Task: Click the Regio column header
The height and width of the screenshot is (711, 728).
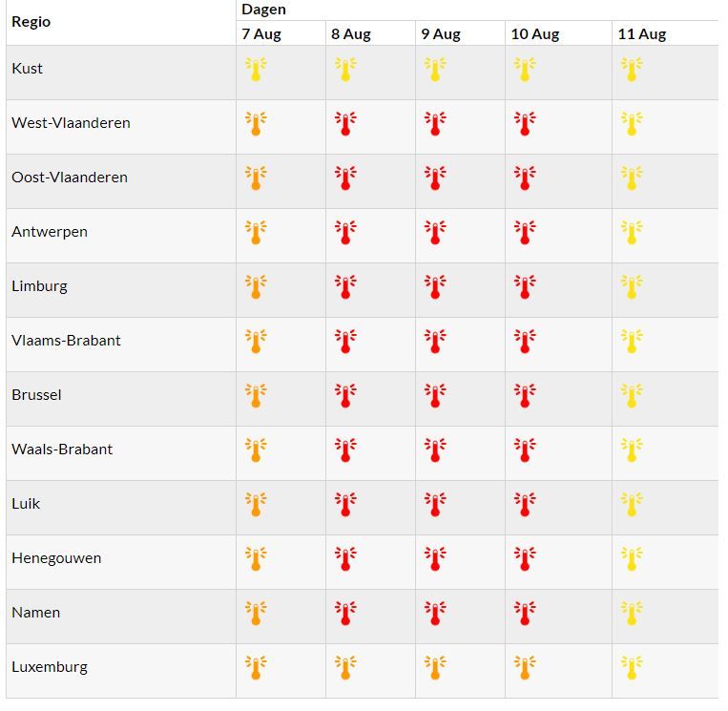Action: tap(31, 22)
